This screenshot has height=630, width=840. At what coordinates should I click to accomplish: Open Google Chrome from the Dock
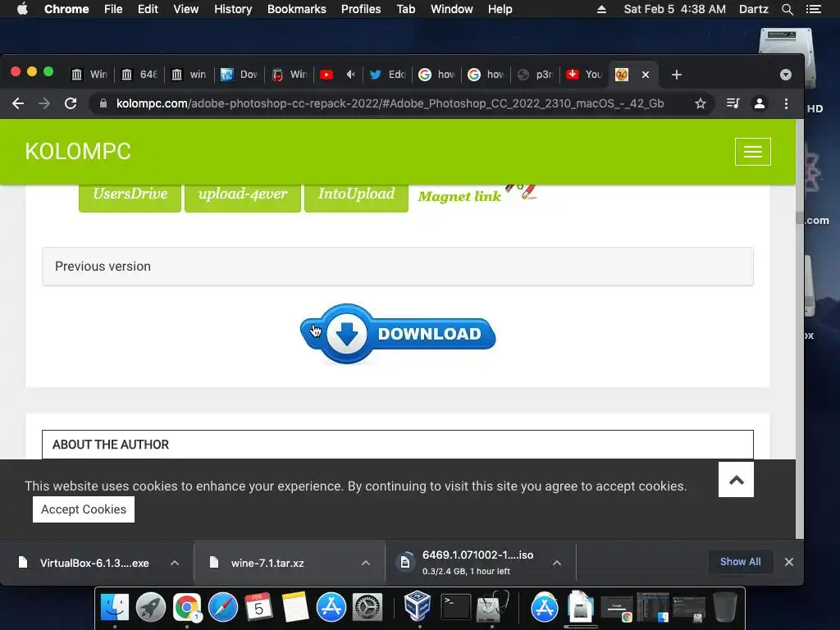click(186, 608)
